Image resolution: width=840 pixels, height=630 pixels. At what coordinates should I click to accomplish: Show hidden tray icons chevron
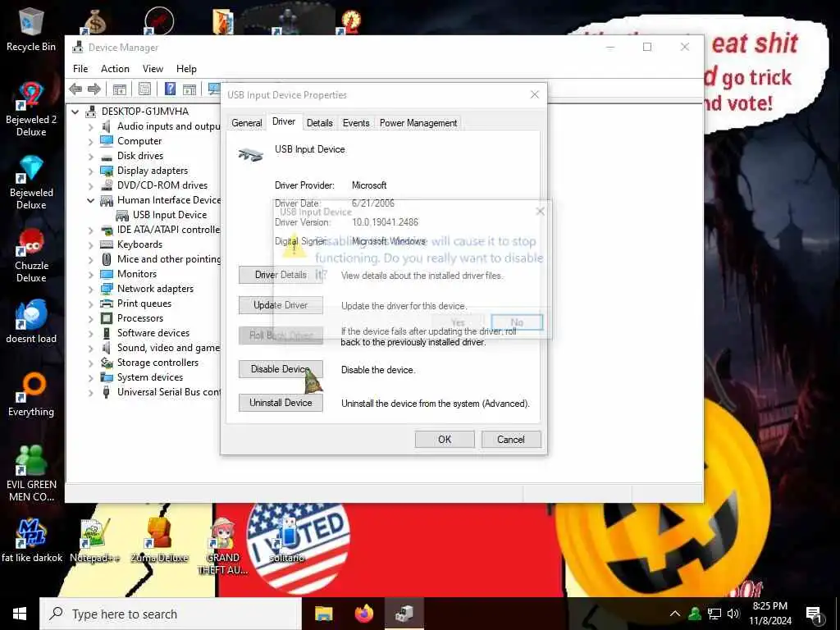pos(675,614)
